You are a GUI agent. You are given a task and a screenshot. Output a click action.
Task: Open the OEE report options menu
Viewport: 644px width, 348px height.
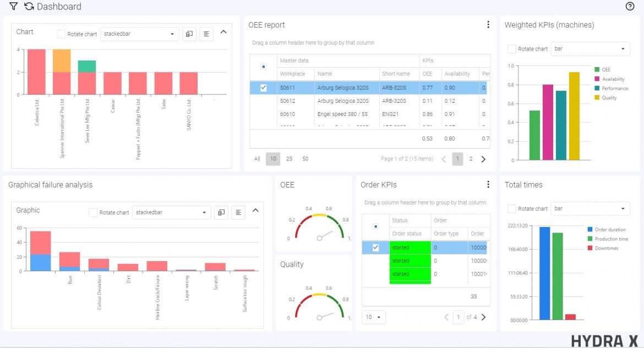[488, 24]
